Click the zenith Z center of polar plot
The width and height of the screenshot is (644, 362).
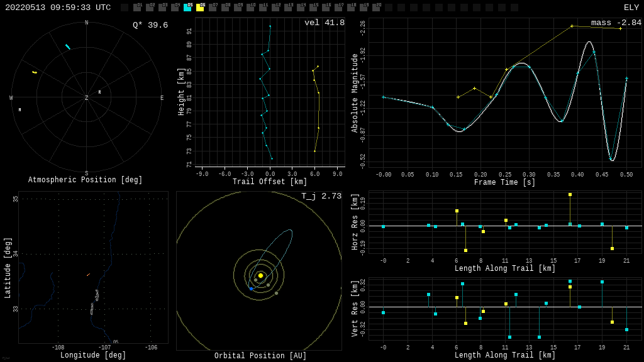click(87, 98)
